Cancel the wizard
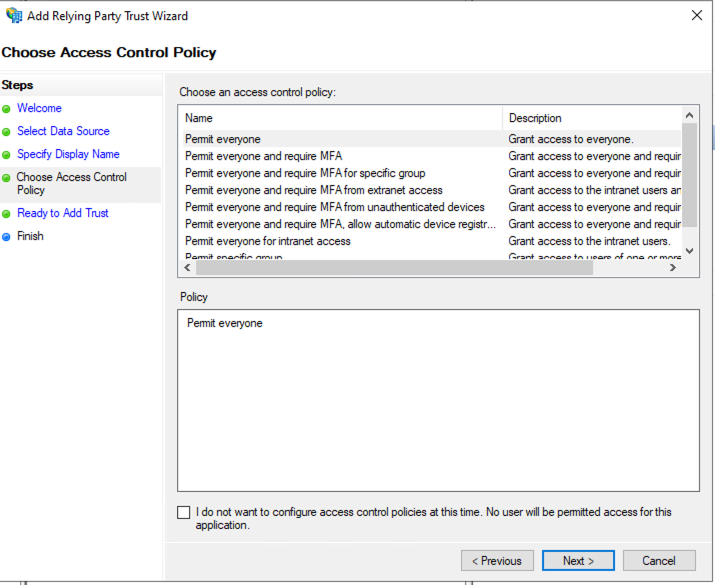The image size is (715, 585). 659,560
